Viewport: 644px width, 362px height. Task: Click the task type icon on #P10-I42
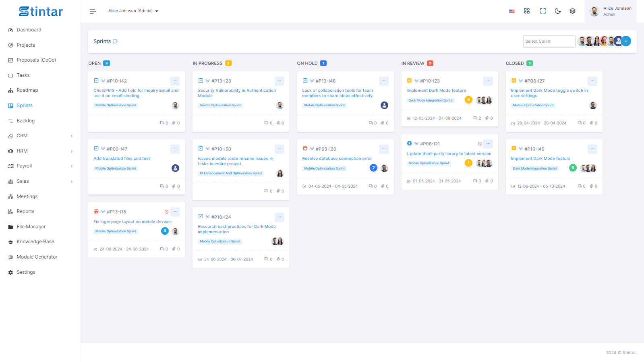tap(96, 81)
